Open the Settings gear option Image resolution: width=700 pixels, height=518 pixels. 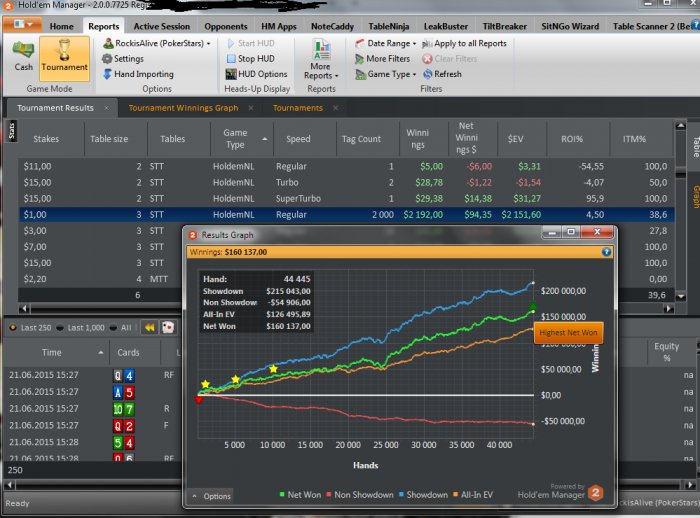123,58
